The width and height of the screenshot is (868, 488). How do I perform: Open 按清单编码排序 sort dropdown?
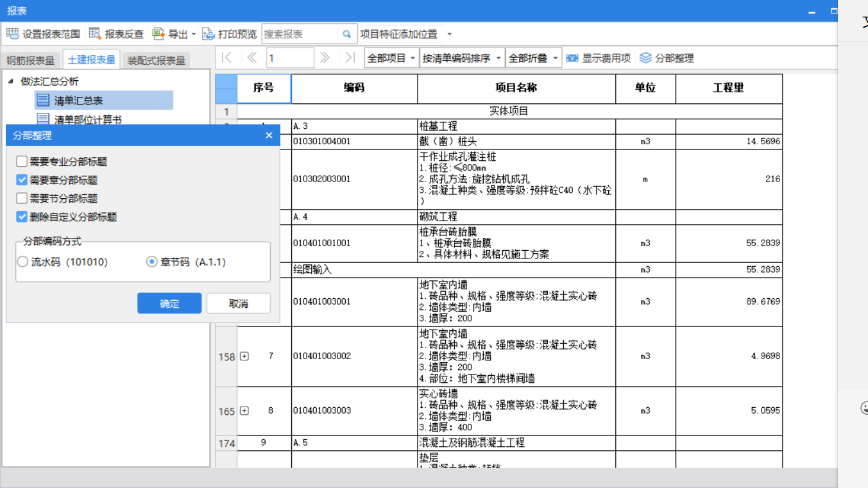[461, 58]
